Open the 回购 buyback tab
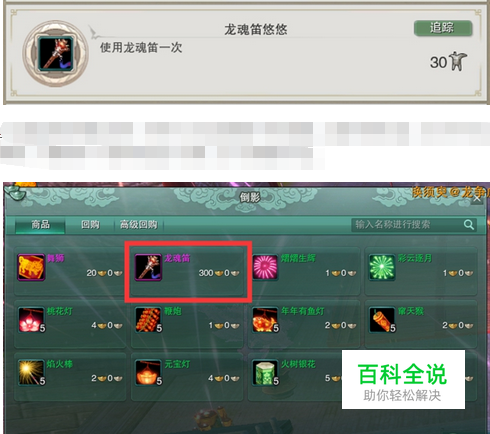 click(90, 224)
